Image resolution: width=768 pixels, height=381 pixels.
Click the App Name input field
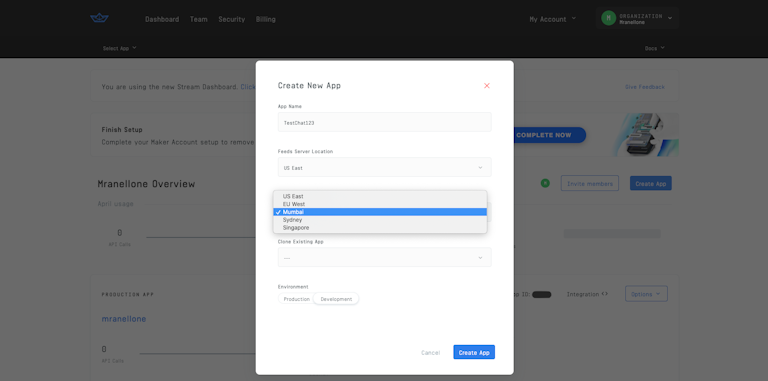384,122
